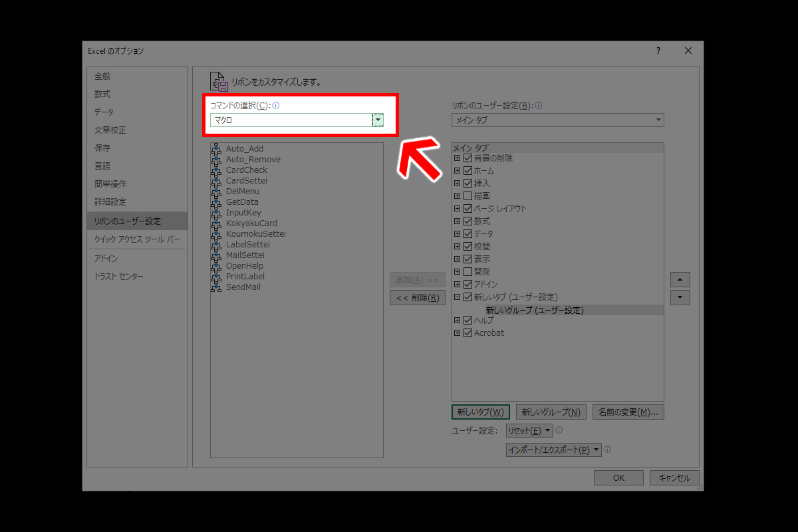
Task: Move selected item down with arrow button
Action: click(x=680, y=298)
